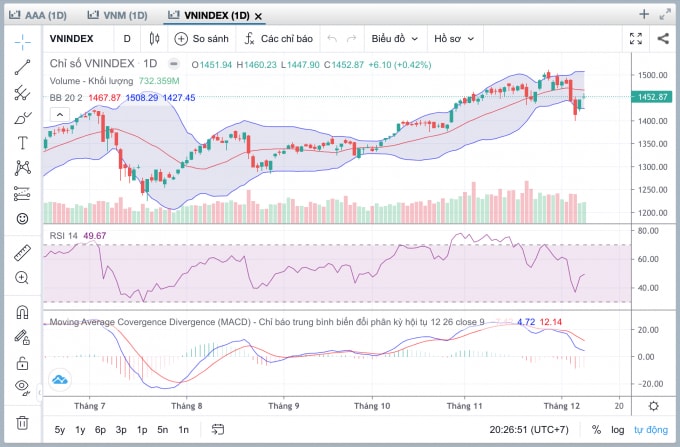The image size is (680, 447).
Task: Click the So sánh compare button
Action: coord(201,39)
